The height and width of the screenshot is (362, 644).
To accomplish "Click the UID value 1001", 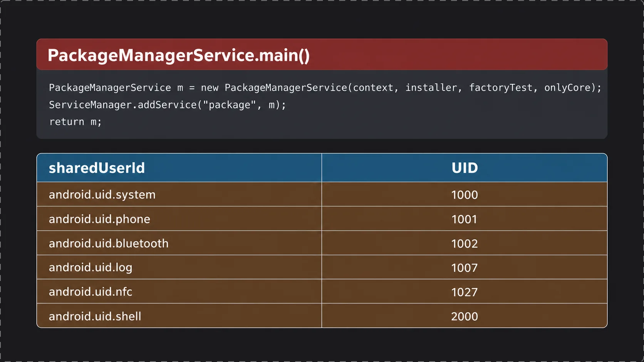I will click(x=465, y=219).
